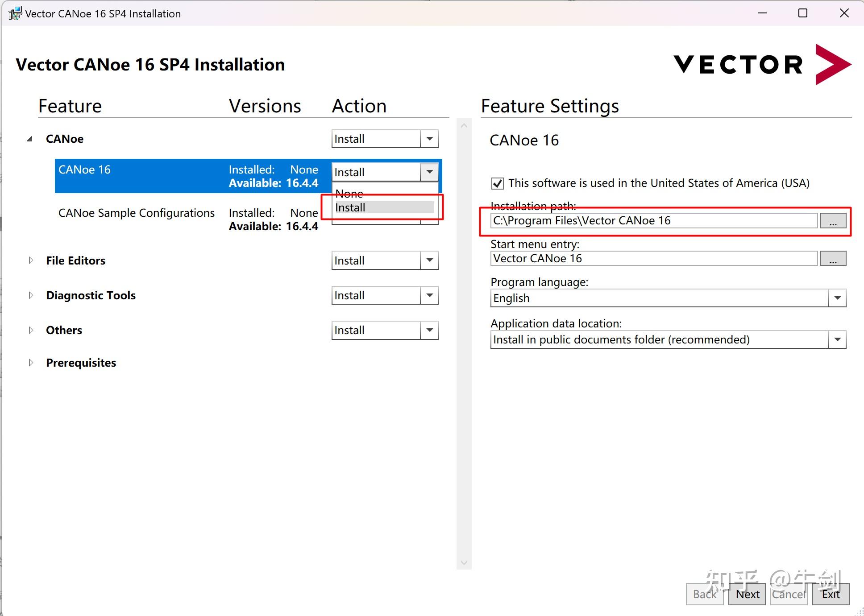Image resolution: width=864 pixels, height=616 pixels.
Task: Click the Next button
Action: 747,594
